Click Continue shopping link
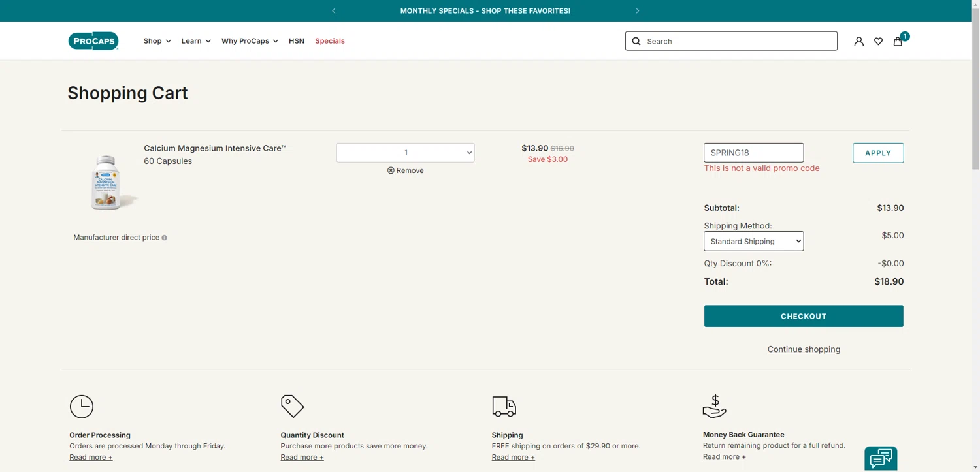This screenshot has height=472, width=980. click(804, 349)
